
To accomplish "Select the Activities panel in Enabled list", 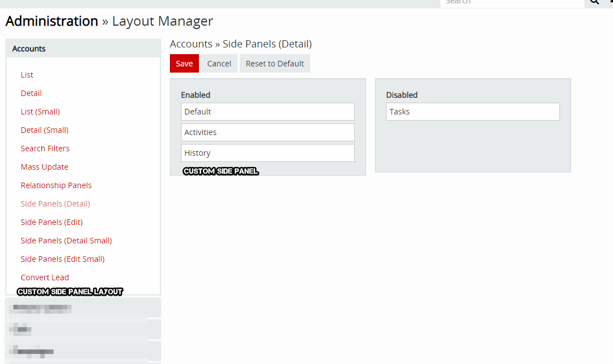I will (268, 132).
